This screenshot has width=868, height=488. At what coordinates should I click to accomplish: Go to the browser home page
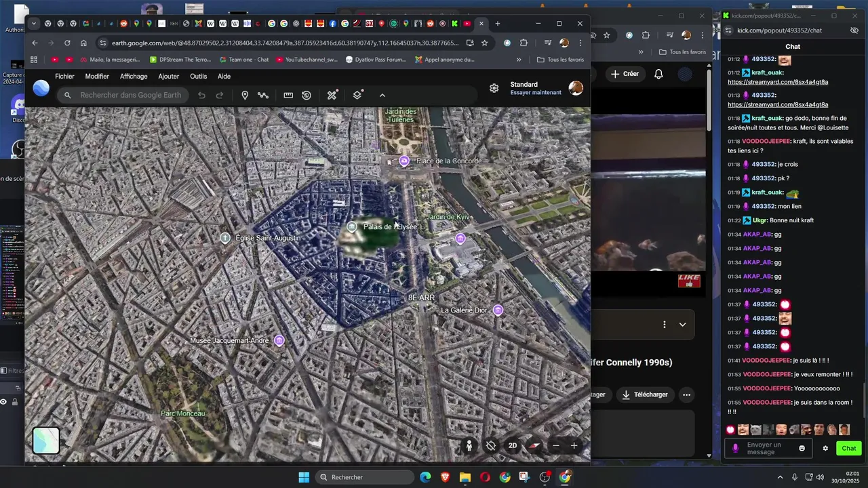(x=83, y=43)
